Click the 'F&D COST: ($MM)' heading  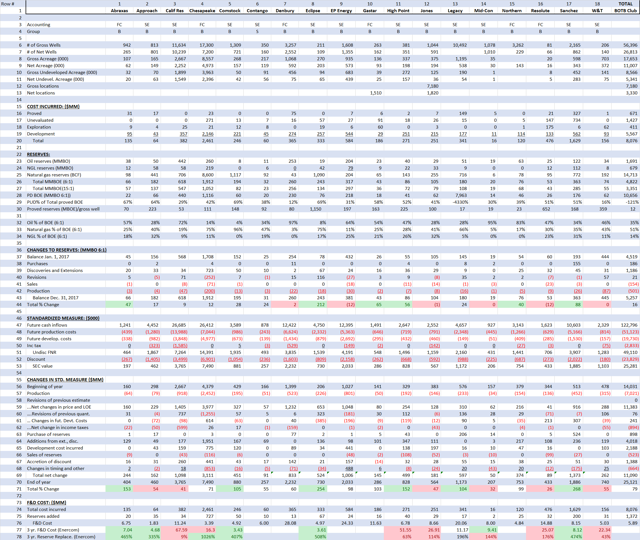click(x=47, y=502)
